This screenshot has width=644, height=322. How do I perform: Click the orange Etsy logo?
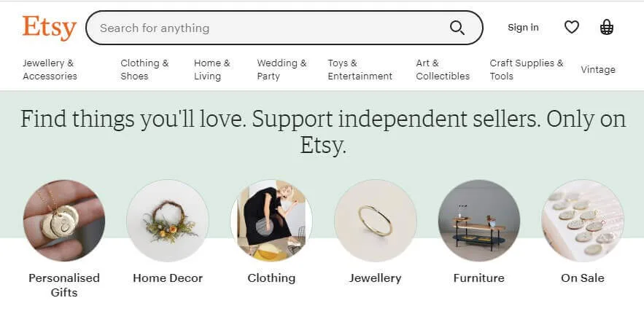pos(50,28)
